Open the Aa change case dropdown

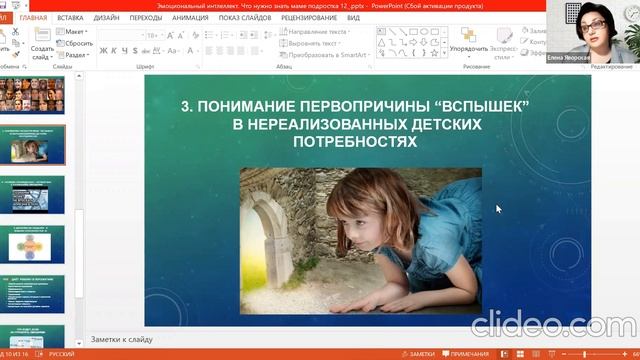tap(173, 51)
